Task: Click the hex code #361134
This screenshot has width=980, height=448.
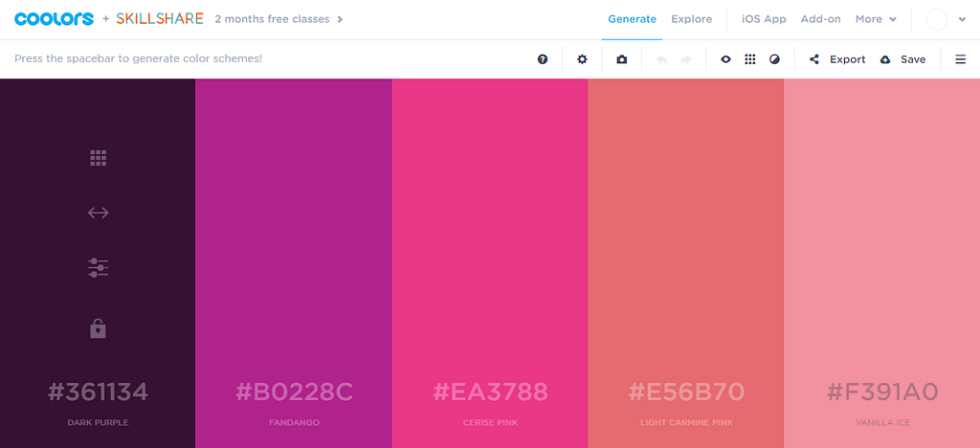Action: pyautogui.click(x=99, y=392)
